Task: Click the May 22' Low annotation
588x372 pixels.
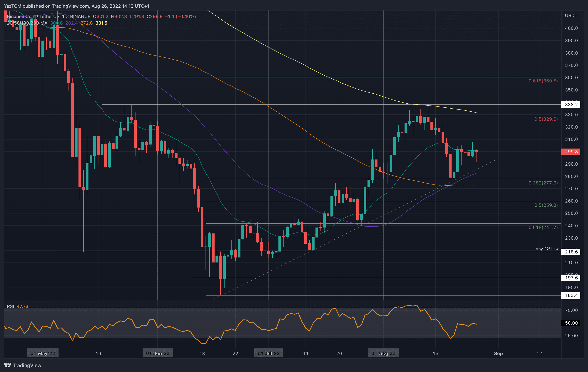Action: (547, 249)
